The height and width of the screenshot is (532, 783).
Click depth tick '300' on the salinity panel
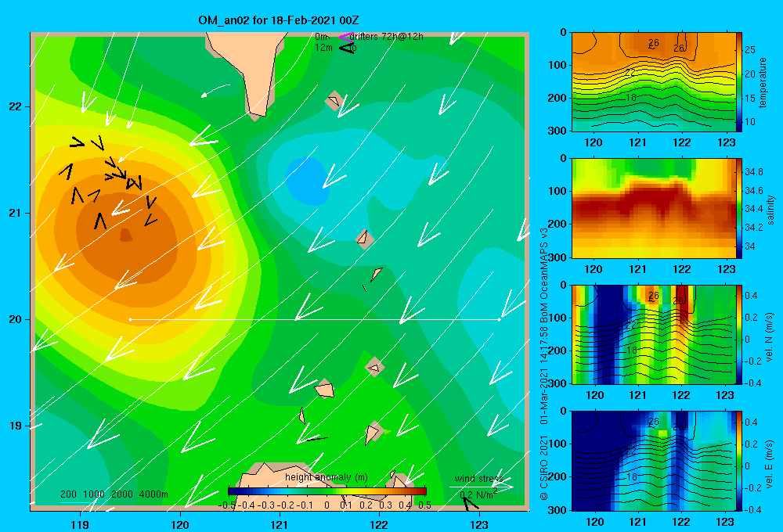pos(557,257)
